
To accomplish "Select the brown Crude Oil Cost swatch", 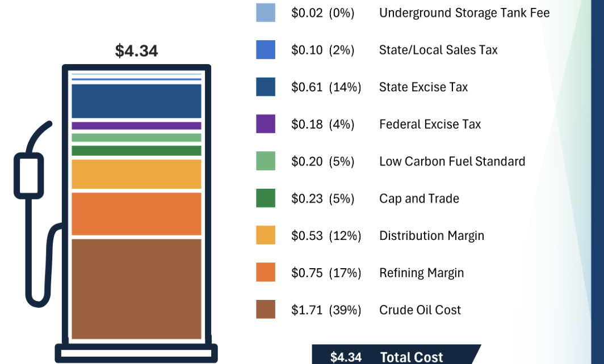I will point(266,310).
